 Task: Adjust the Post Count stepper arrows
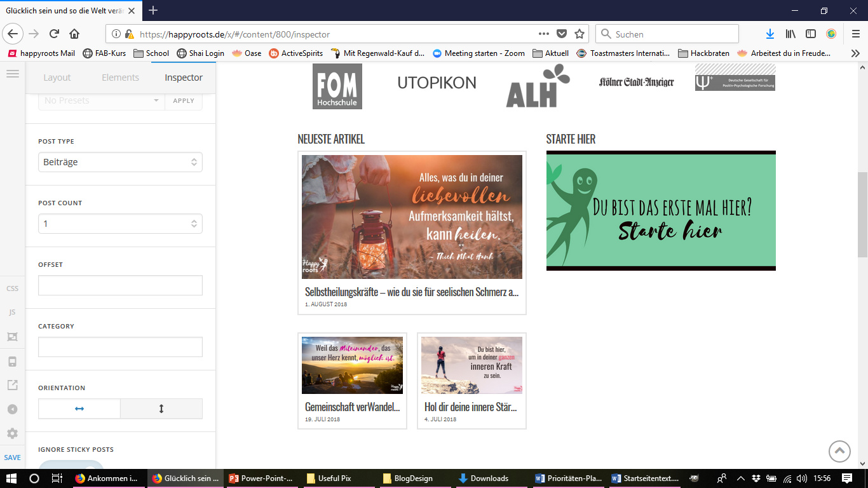pos(194,224)
